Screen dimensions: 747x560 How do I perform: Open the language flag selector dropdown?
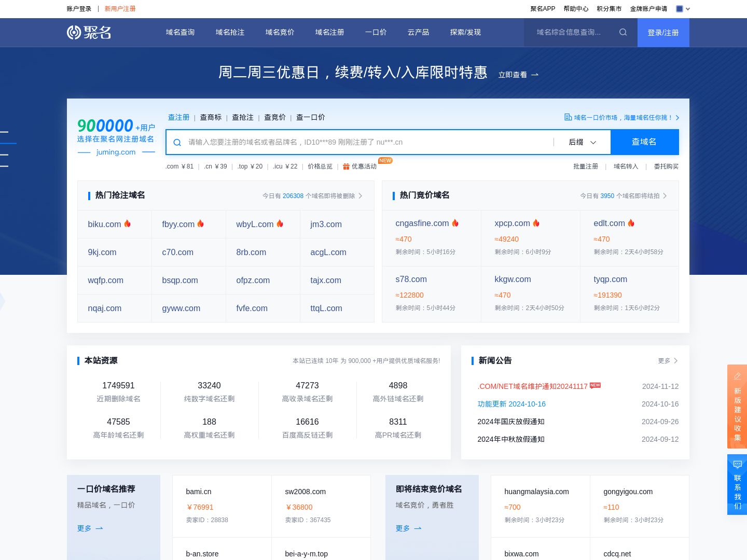683,9
